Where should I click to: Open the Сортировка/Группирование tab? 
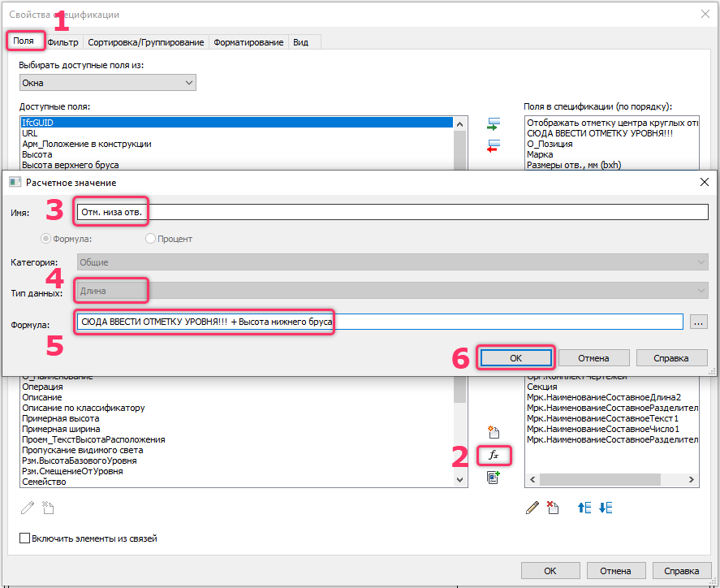(146, 42)
